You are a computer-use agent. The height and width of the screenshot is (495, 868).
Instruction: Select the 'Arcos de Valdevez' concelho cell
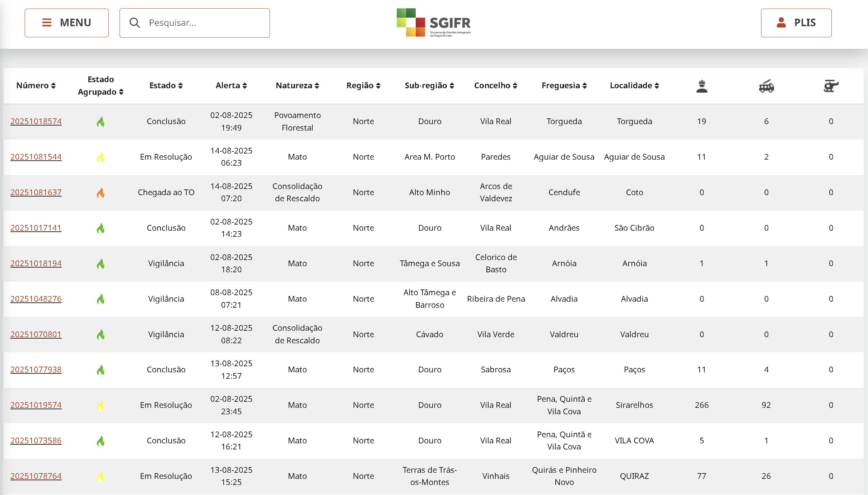click(x=496, y=193)
